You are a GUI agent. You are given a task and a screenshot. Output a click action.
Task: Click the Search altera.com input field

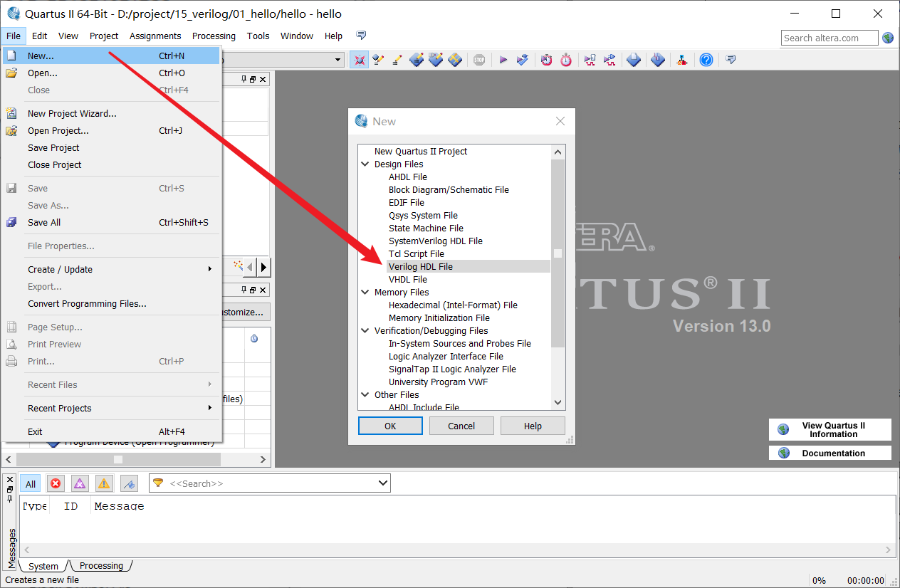830,38
